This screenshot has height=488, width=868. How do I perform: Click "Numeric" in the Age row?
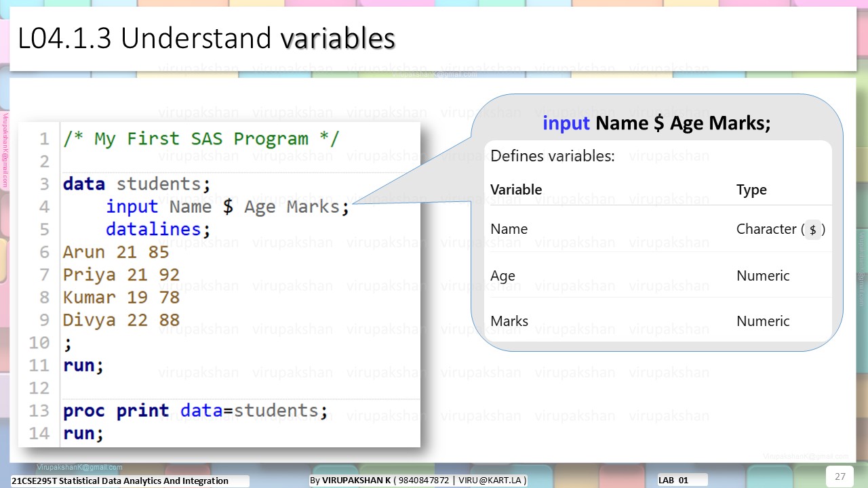coord(763,276)
